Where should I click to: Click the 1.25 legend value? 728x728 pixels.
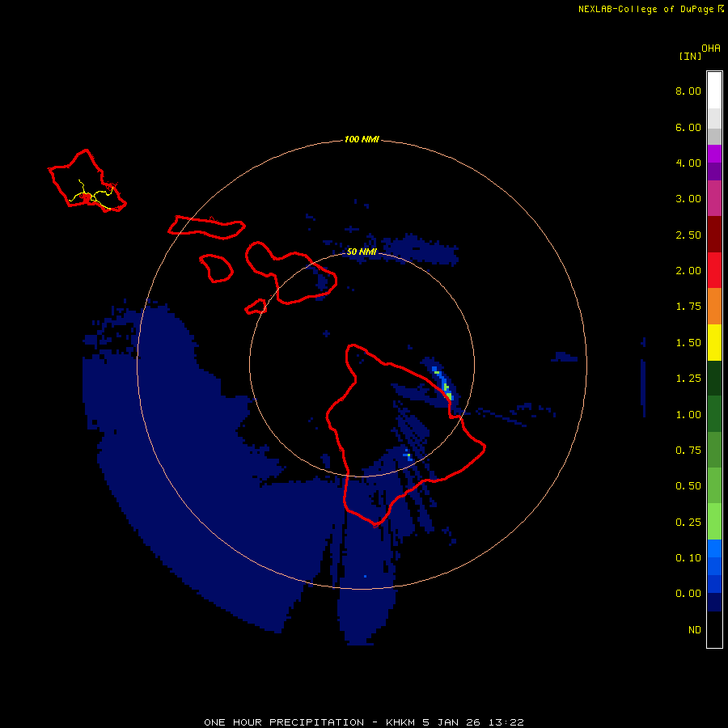[688, 379]
